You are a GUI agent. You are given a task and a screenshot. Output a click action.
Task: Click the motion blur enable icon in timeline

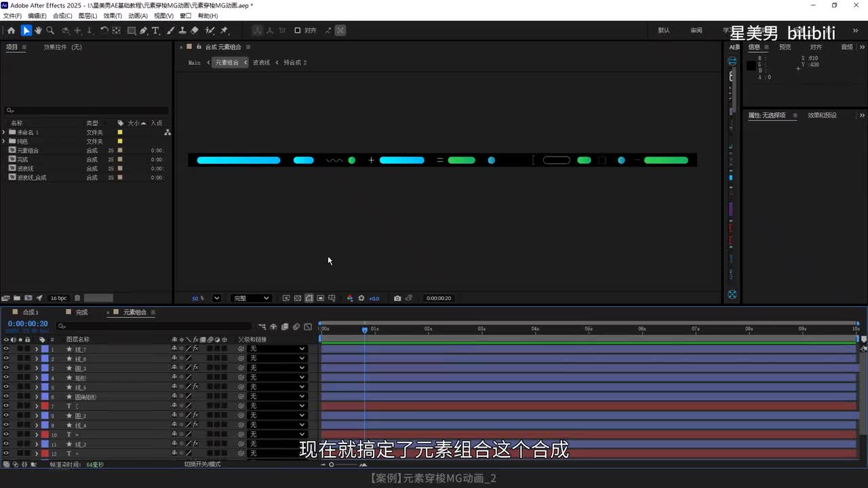(296, 327)
